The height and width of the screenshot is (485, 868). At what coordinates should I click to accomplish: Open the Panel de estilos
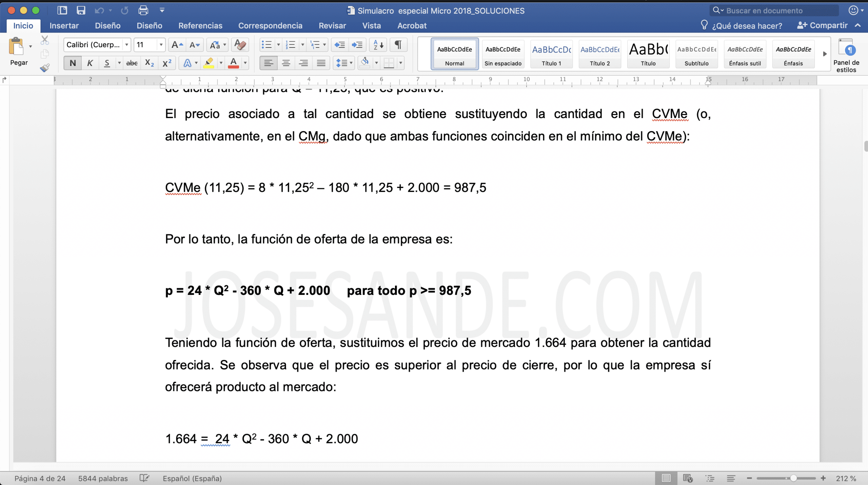[846, 56]
